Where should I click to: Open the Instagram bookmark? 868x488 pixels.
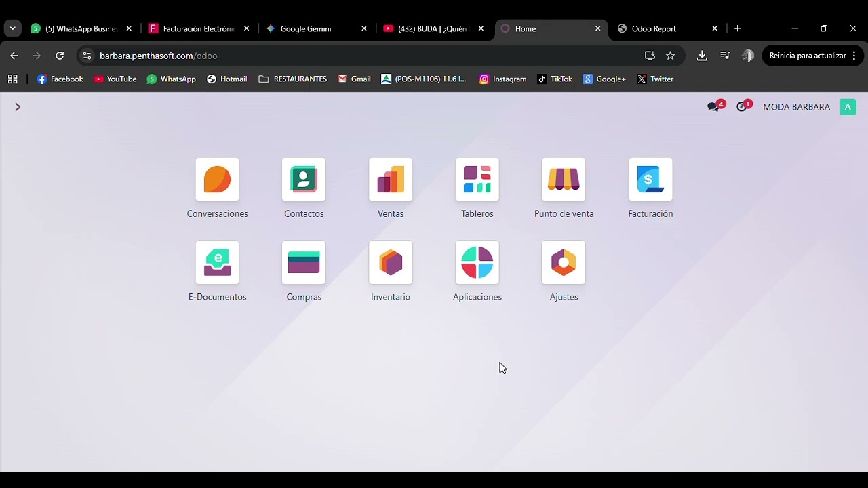click(x=502, y=79)
